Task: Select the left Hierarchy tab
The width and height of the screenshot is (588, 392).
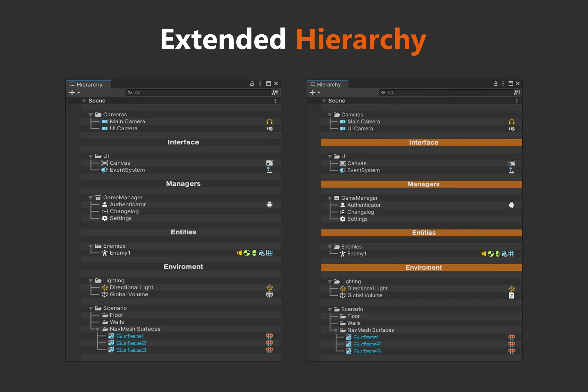Action: coord(89,84)
